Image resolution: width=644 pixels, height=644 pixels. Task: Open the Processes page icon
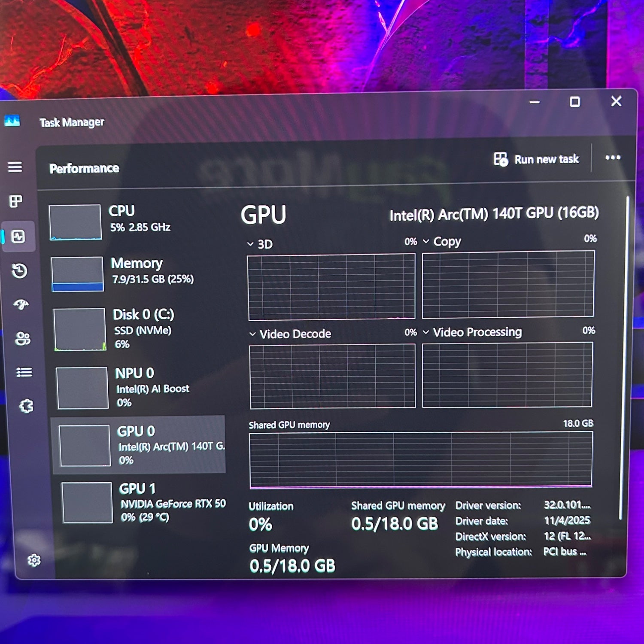(16, 201)
